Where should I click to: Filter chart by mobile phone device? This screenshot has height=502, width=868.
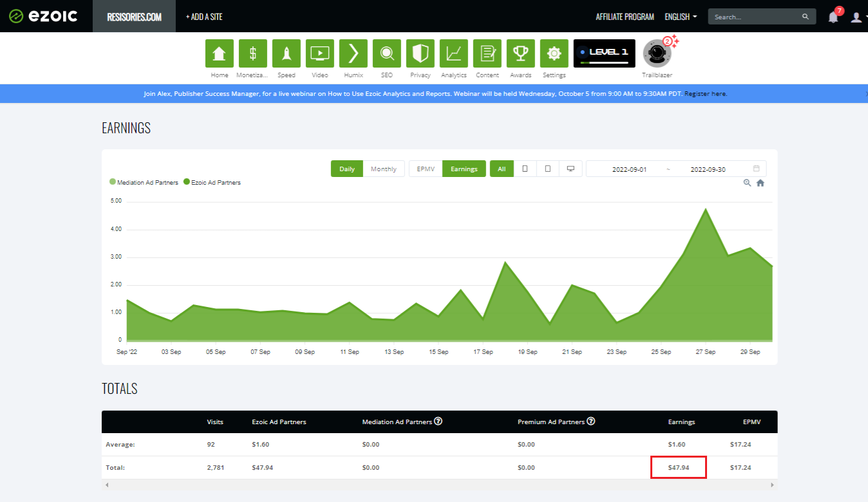(x=525, y=169)
